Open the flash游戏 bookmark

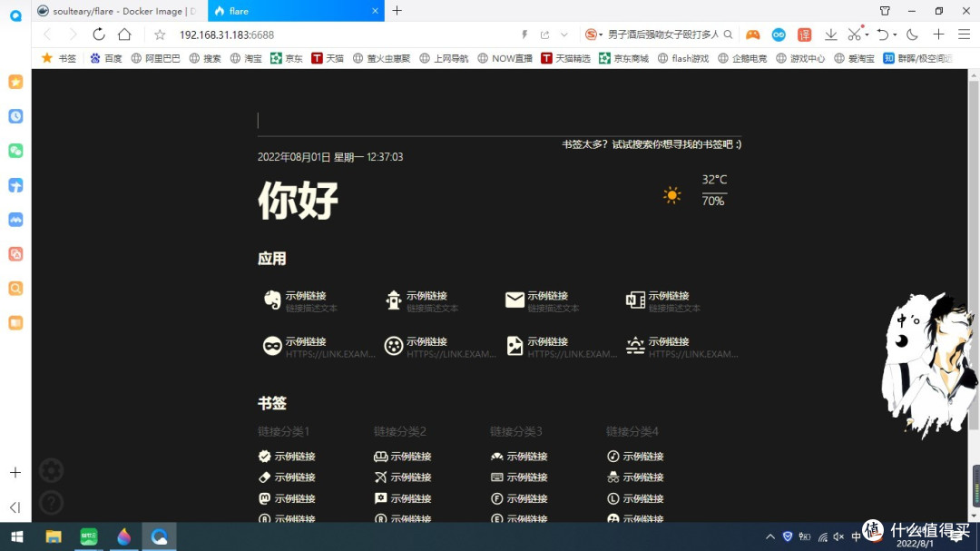click(x=684, y=58)
